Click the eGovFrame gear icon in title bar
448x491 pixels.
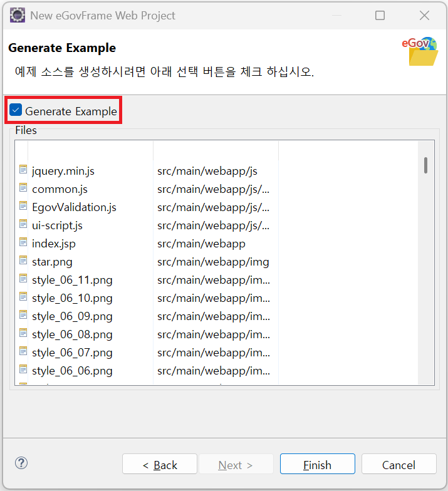(x=18, y=15)
